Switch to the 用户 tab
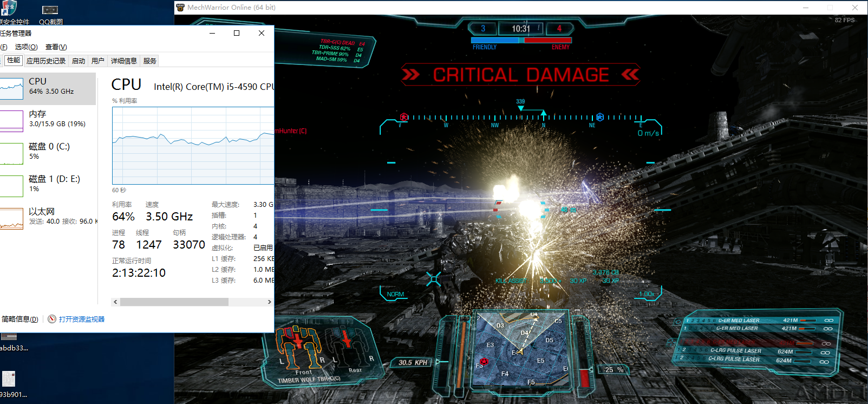Image resolution: width=868 pixels, height=404 pixels. tap(98, 61)
